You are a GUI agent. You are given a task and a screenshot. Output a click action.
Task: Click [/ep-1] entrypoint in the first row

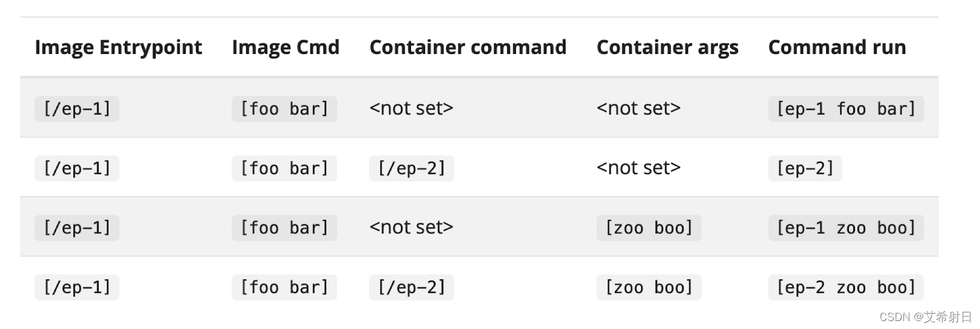click(77, 109)
